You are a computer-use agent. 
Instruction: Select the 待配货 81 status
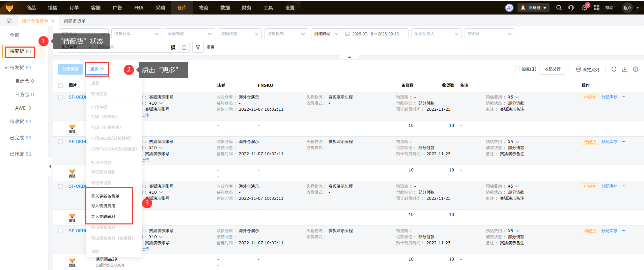(21, 51)
